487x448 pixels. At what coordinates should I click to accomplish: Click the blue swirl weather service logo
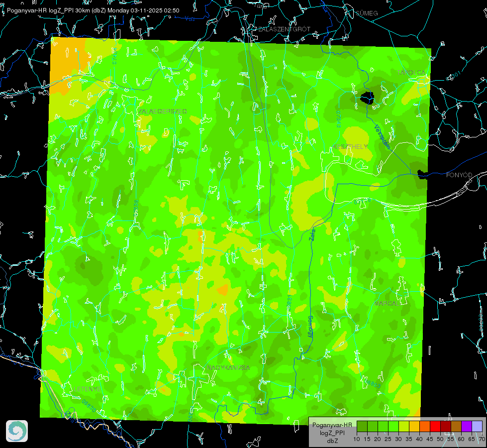17,431
